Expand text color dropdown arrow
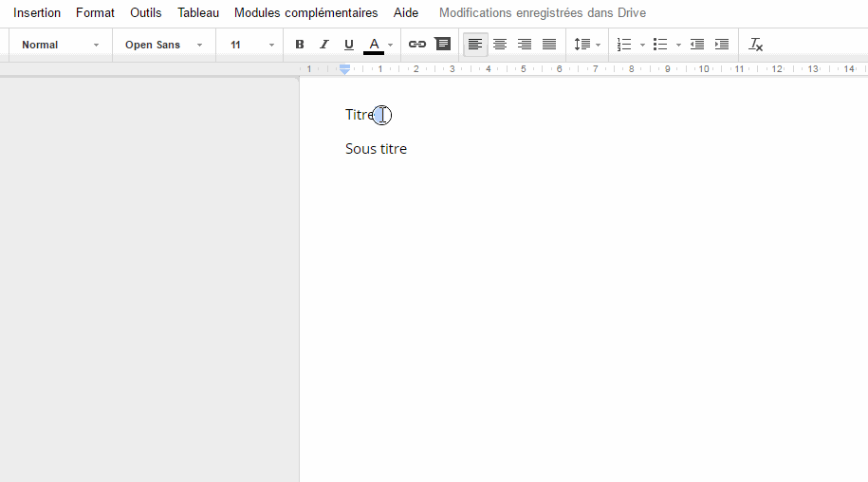Screen dimensions: 868x482 [x=390, y=45]
